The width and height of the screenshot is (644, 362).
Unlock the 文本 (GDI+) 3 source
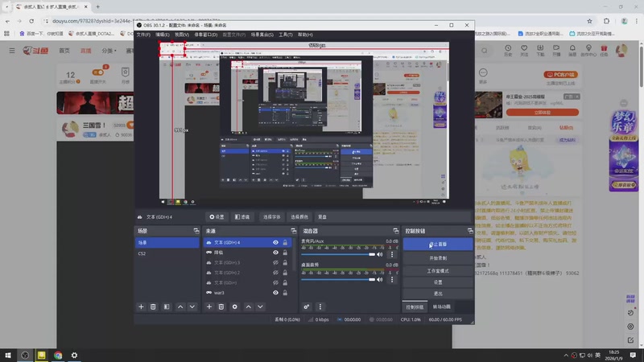click(285, 263)
